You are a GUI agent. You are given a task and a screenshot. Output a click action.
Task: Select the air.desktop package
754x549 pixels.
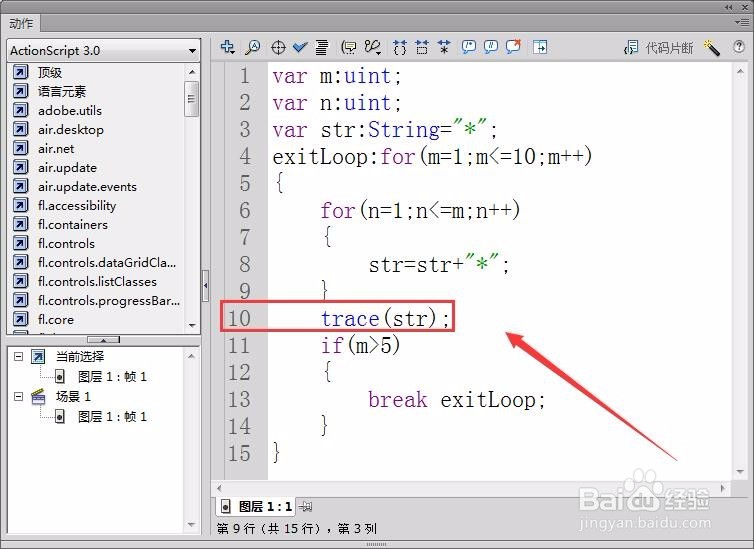click(71, 130)
